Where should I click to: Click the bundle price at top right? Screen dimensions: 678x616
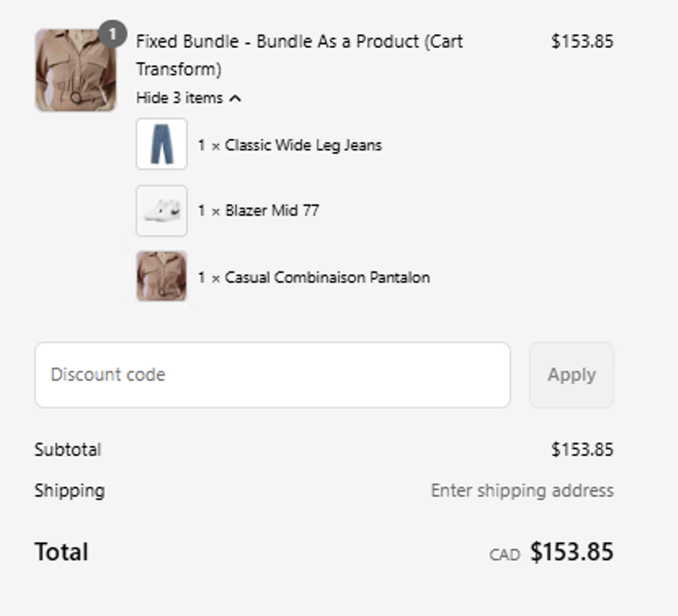point(582,42)
